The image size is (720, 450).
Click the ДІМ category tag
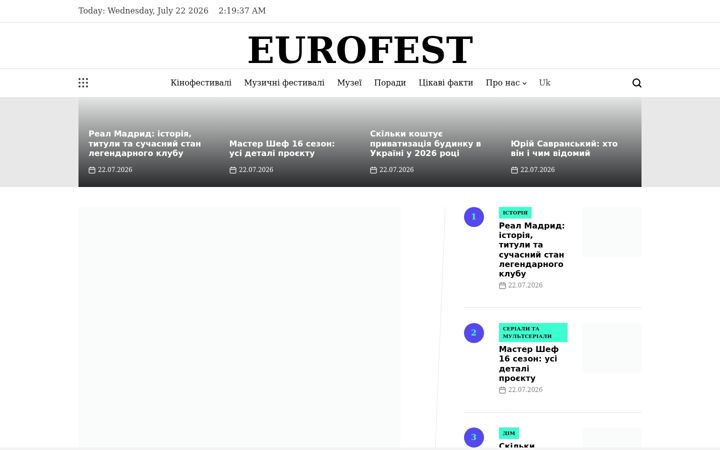coord(509,433)
